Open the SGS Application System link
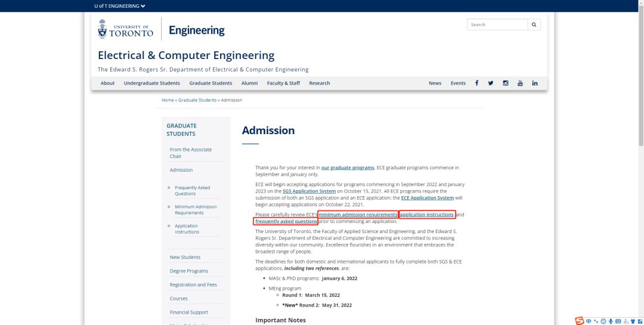Image resolution: width=644 pixels, height=325 pixels. (309, 191)
